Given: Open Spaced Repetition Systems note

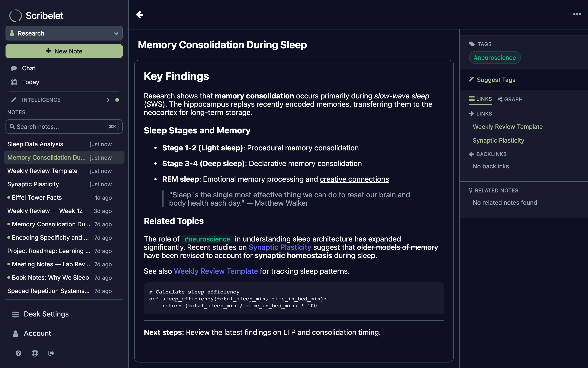Looking at the screenshot, I should pyautogui.click(x=64, y=291).
